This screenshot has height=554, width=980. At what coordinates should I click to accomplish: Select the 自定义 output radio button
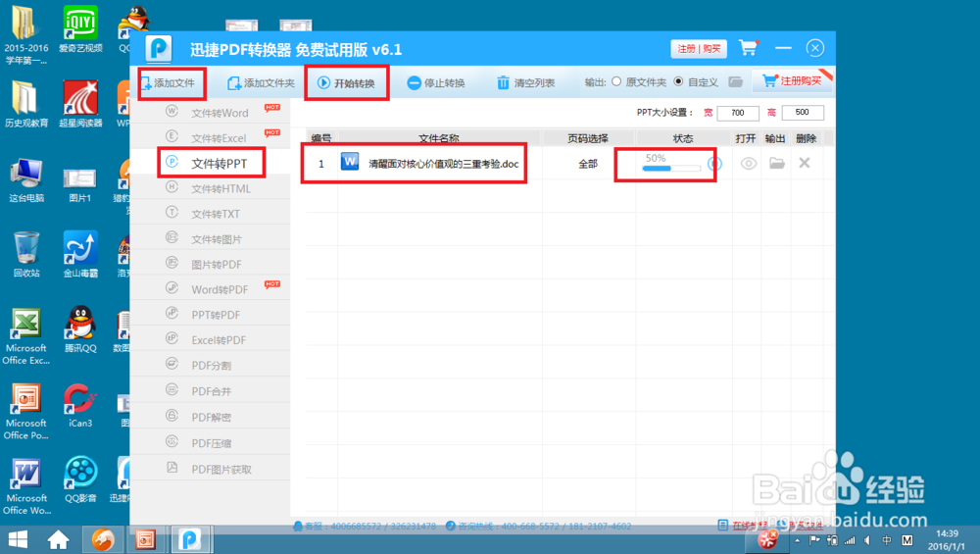click(678, 82)
